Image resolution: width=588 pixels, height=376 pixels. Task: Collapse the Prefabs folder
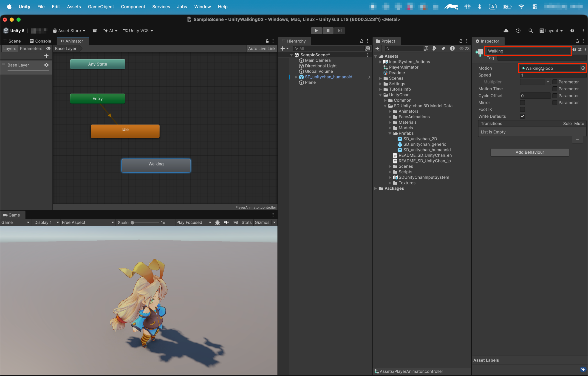tap(390, 133)
